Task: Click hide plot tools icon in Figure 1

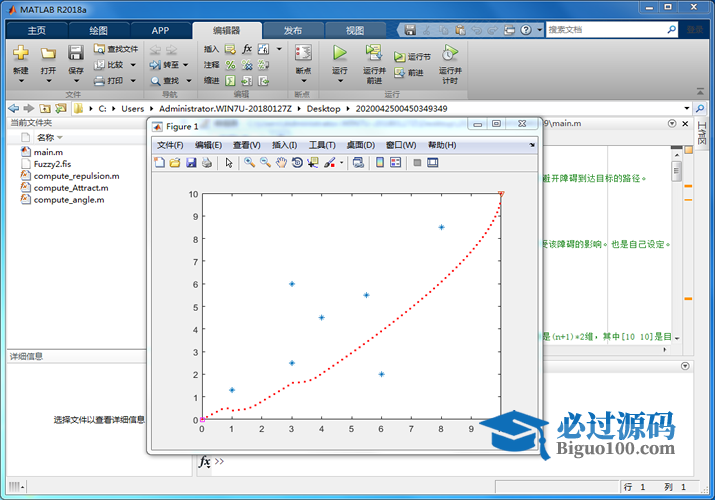Action: (417, 162)
